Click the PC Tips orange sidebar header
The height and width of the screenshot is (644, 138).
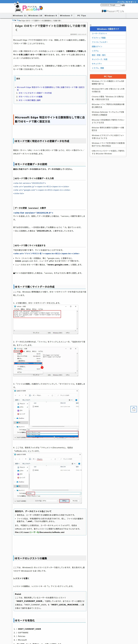108,77
